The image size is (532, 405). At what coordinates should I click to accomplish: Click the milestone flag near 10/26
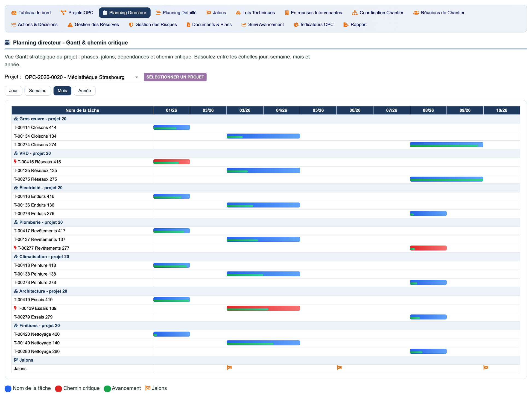point(486,368)
